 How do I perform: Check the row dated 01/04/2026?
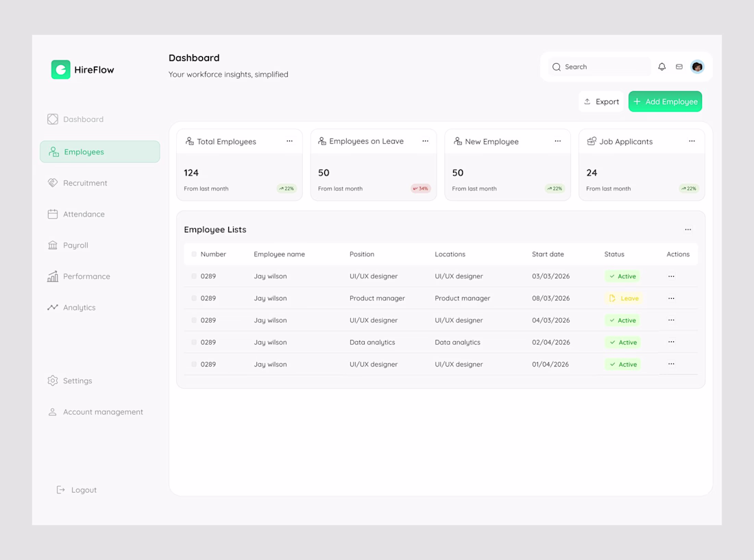click(x=194, y=365)
